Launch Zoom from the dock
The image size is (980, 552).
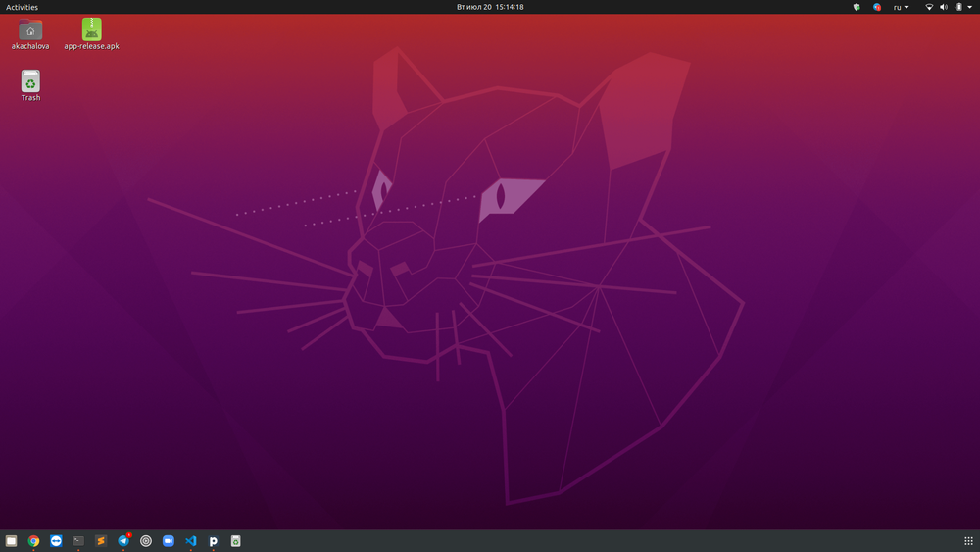coord(169,541)
